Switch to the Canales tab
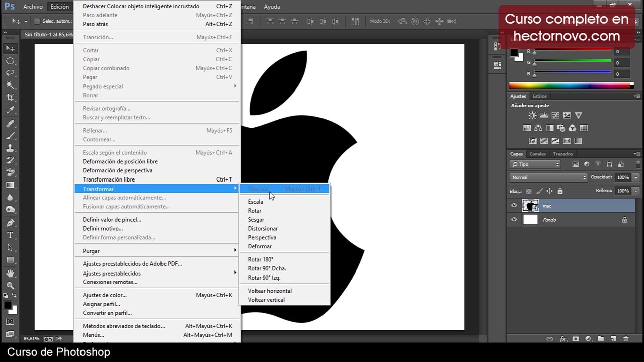The image size is (644, 362). click(x=537, y=154)
